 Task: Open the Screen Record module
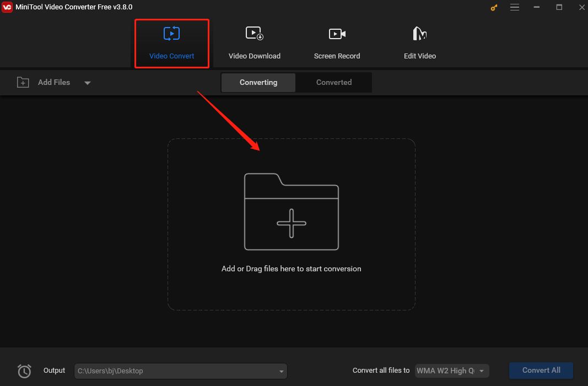coord(337,44)
